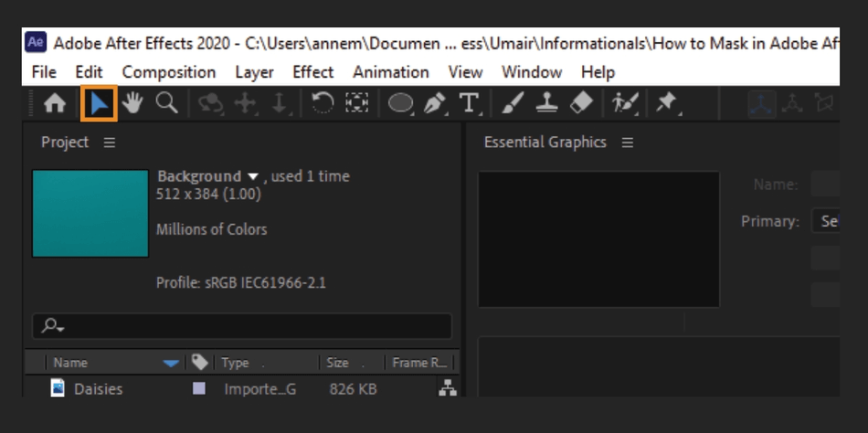Click the Essential Graphics Name field
Image resolution: width=868 pixels, height=433 pixels.
coord(825,184)
